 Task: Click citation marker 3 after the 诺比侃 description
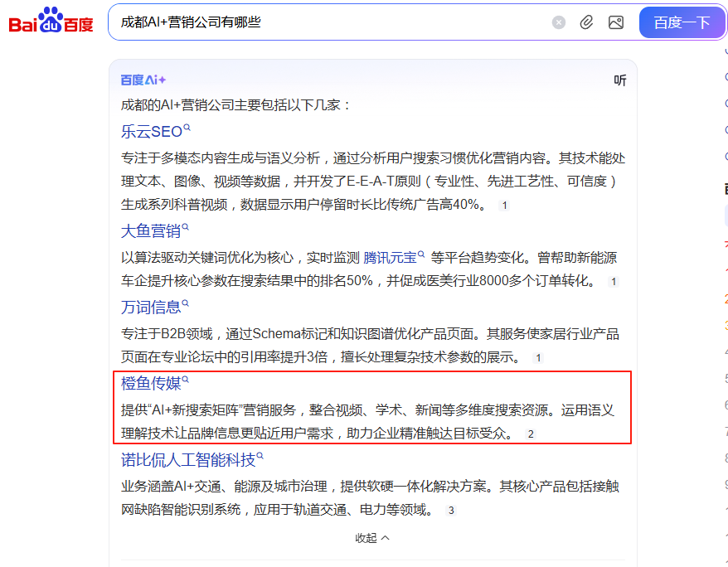pos(452,511)
